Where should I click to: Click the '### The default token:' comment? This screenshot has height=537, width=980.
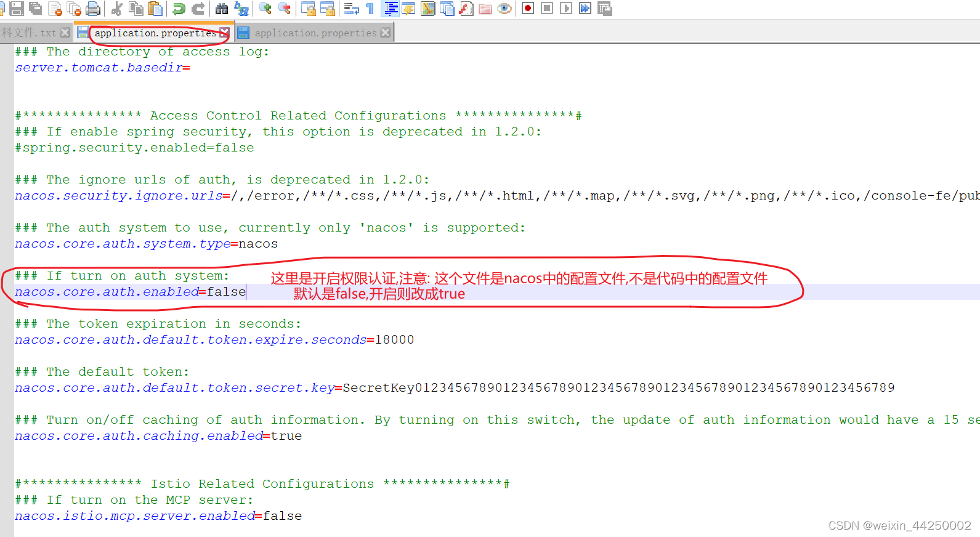102,372
